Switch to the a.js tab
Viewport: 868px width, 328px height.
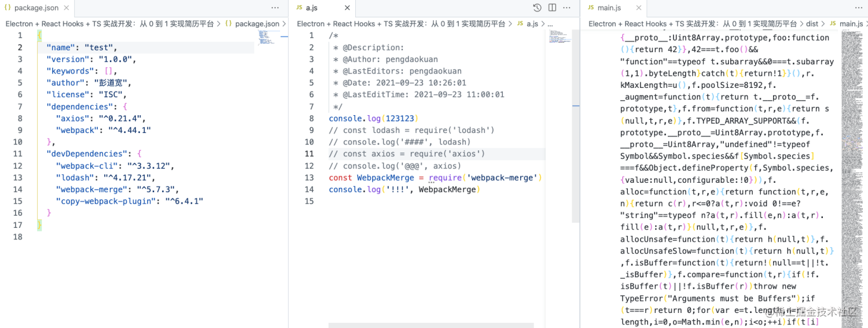point(311,8)
